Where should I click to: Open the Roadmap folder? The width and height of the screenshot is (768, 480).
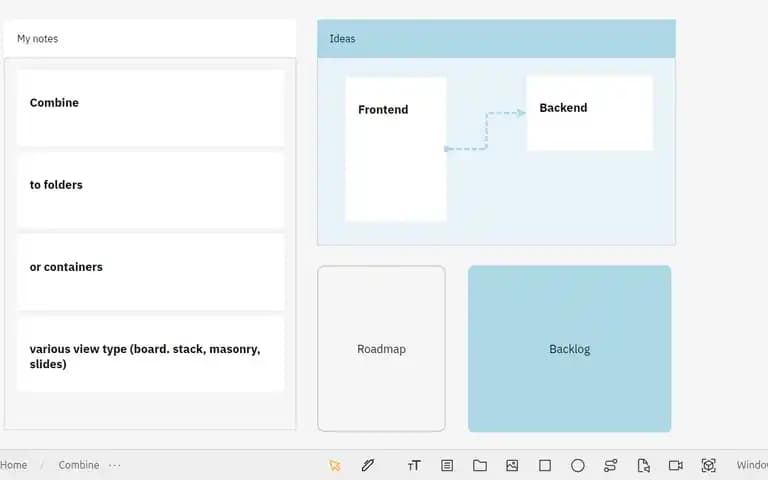point(381,349)
